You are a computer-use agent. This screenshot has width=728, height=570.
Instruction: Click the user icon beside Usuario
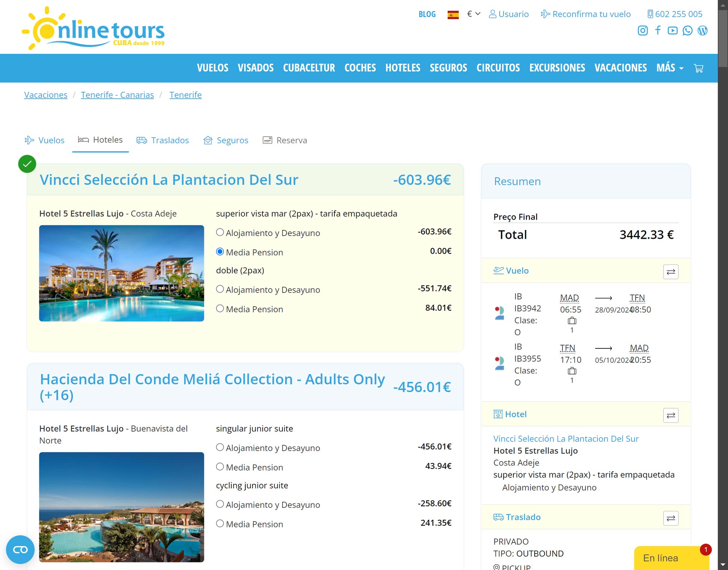coord(493,14)
